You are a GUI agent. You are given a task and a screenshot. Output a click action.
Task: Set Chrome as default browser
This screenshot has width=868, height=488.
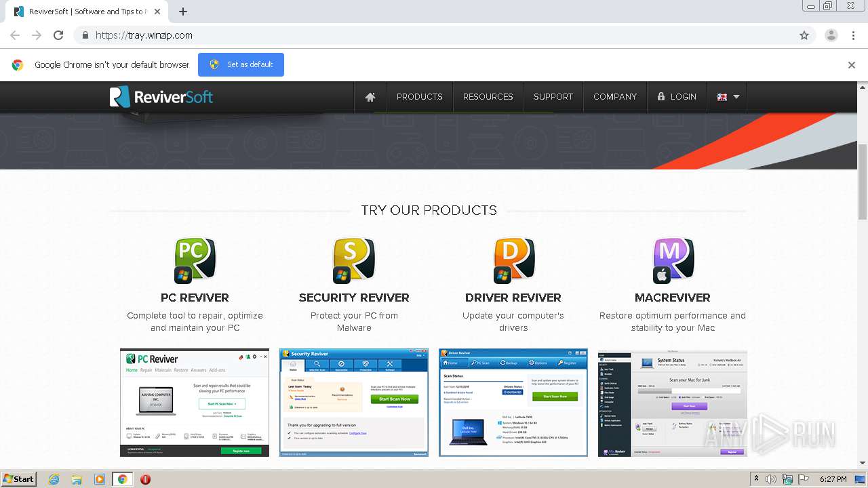point(241,64)
